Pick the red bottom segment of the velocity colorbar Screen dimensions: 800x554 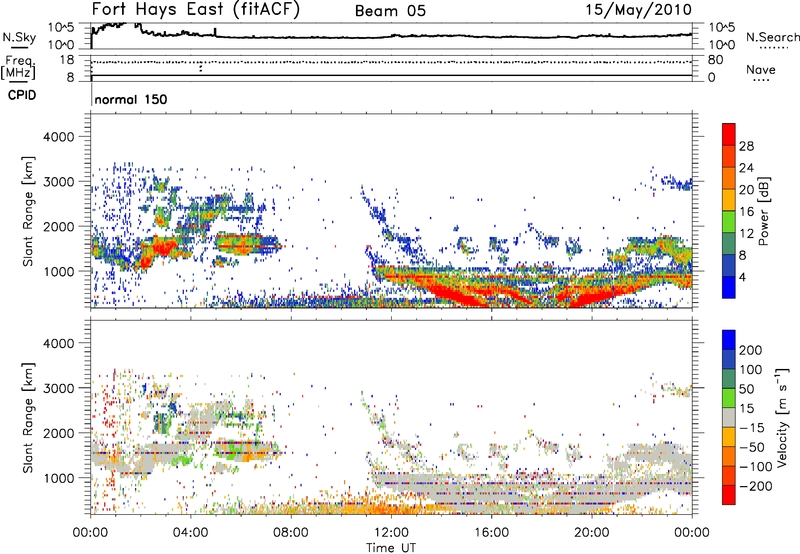(729, 495)
